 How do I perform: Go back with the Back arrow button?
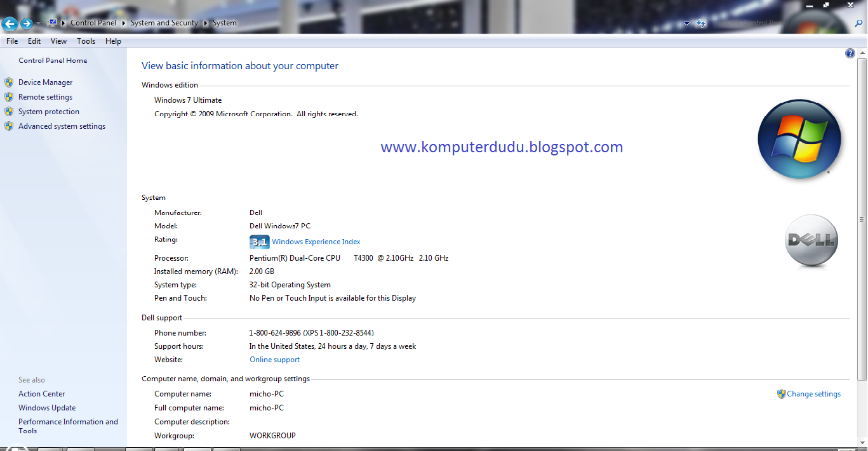10,24
